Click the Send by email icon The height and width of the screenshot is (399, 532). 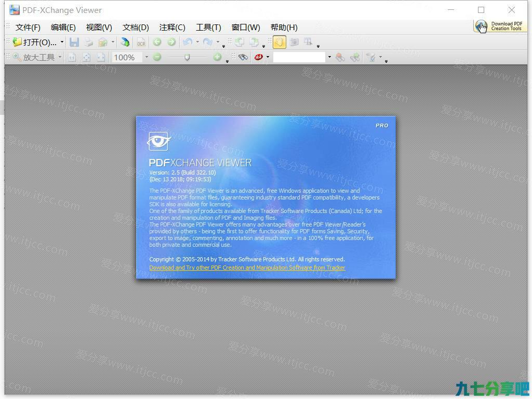tap(102, 42)
